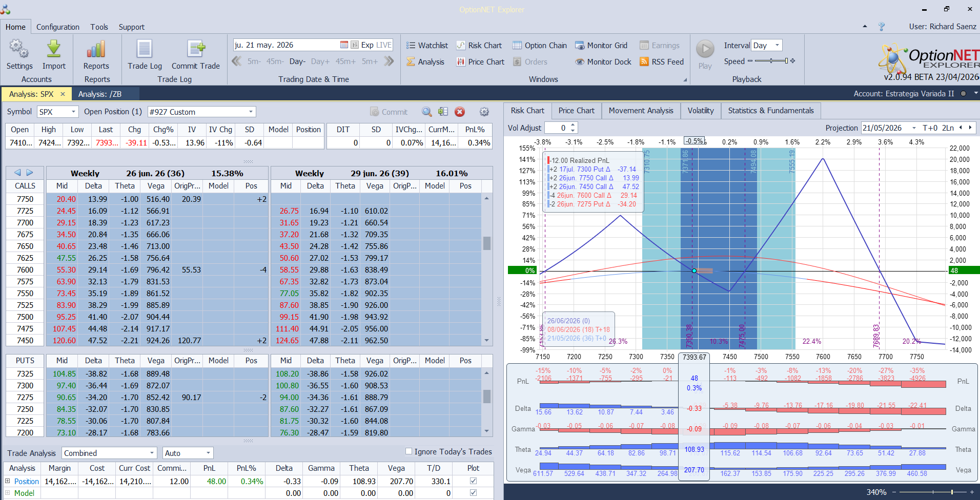Image resolution: width=980 pixels, height=500 pixels.
Task: Adjust the playback Speed slider
Action: pyautogui.click(x=771, y=61)
